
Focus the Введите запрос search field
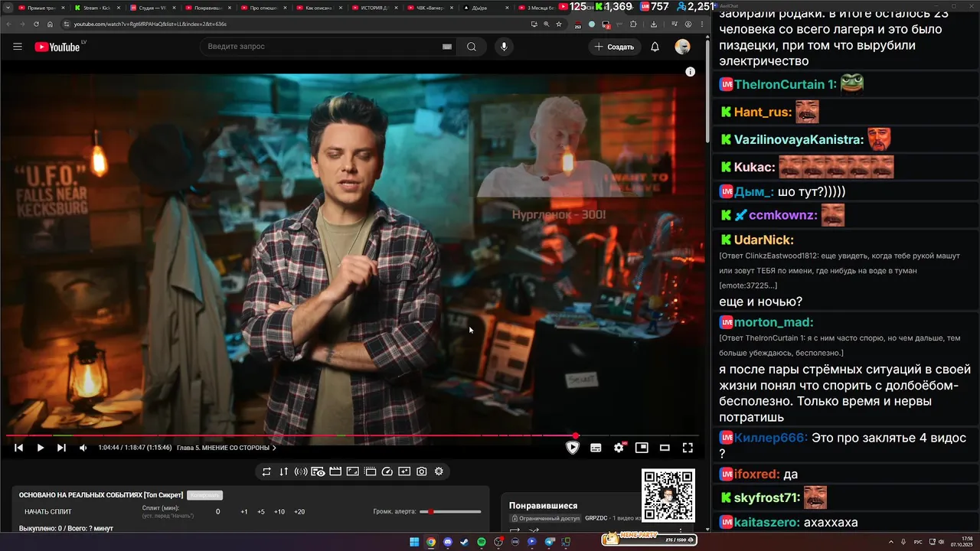pyautogui.click(x=329, y=47)
